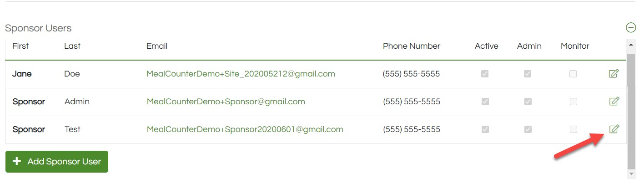Click the scrollbar down arrow
Viewport: 644px width, 189px height.
(x=631, y=174)
